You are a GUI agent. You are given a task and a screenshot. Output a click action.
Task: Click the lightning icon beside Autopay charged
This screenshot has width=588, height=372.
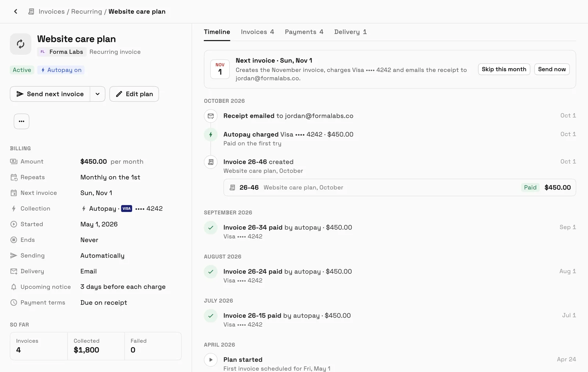pyautogui.click(x=211, y=134)
